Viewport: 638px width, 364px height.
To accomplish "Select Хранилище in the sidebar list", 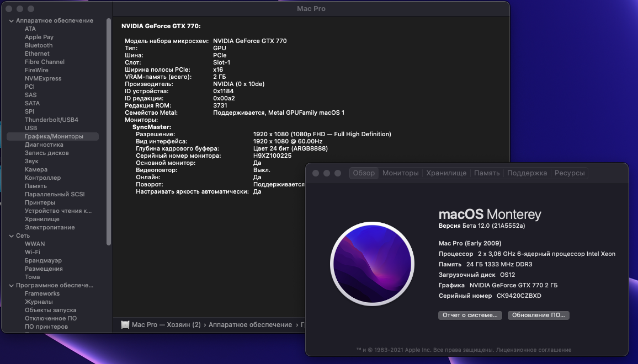I will pos(42,219).
